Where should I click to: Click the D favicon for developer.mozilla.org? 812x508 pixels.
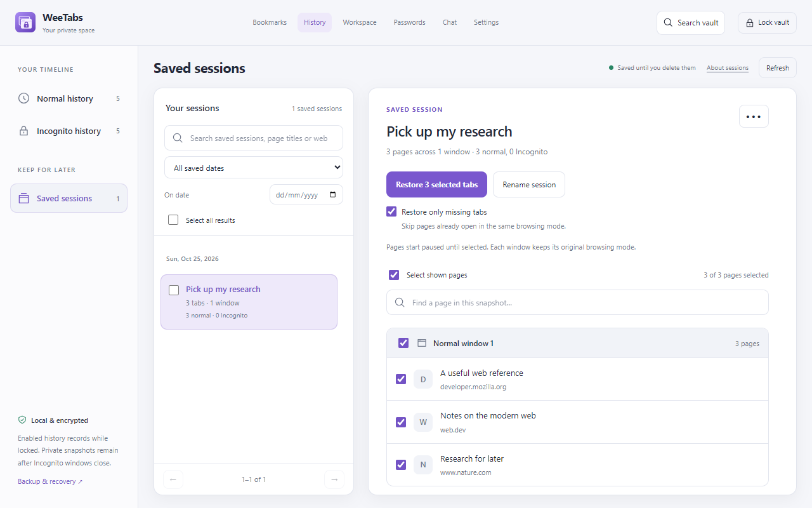[x=423, y=379]
